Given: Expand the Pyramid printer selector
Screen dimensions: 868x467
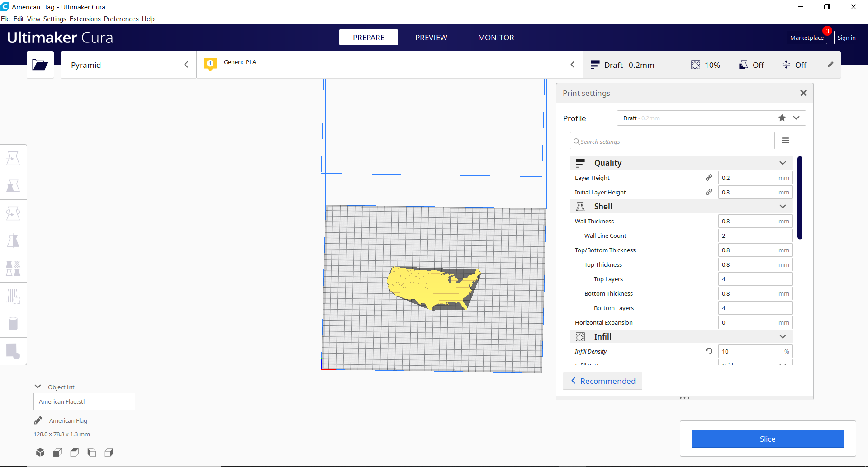Looking at the screenshot, I should (x=128, y=65).
